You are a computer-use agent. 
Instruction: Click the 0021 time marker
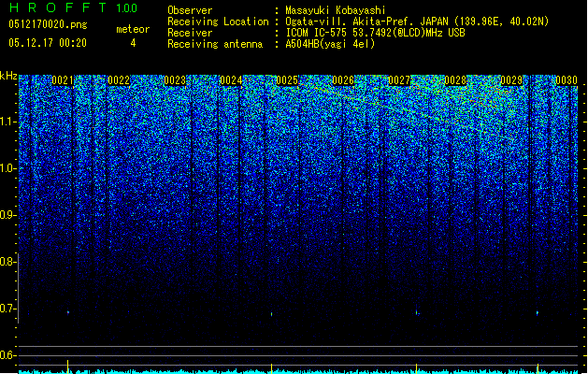pos(63,80)
